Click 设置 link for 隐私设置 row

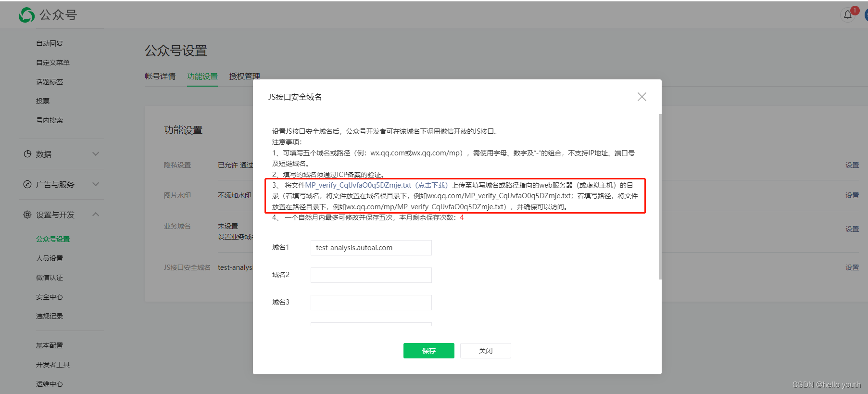852,165
